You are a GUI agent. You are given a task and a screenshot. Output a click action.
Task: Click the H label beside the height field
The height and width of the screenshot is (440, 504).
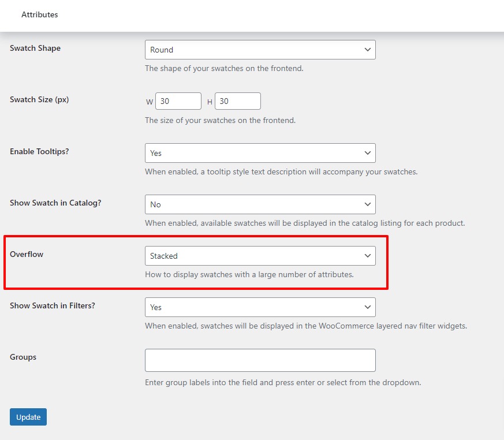[210, 102]
